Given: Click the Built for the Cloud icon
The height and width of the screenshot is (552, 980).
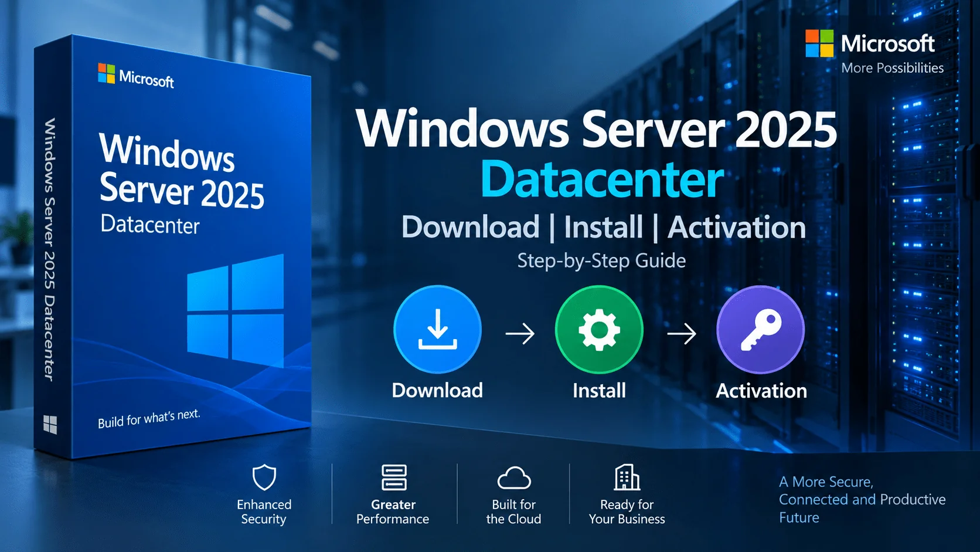Looking at the screenshot, I should (x=514, y=479).
